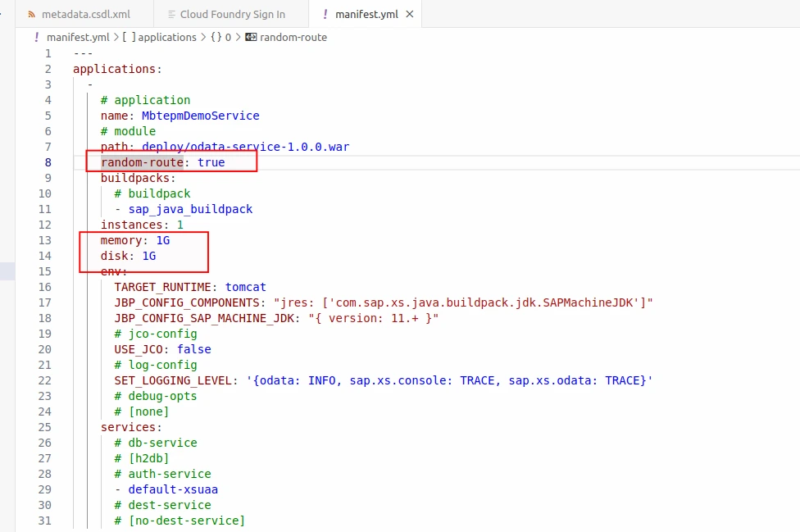Click the JBP_CONFIG_COMPONENTS key

pos(187,302)
